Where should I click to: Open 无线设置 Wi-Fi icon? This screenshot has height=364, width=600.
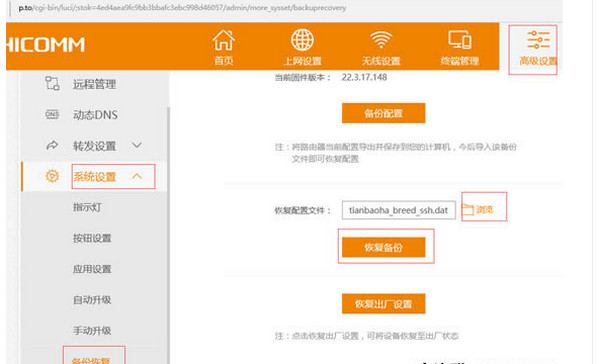[x=381, y=39]
